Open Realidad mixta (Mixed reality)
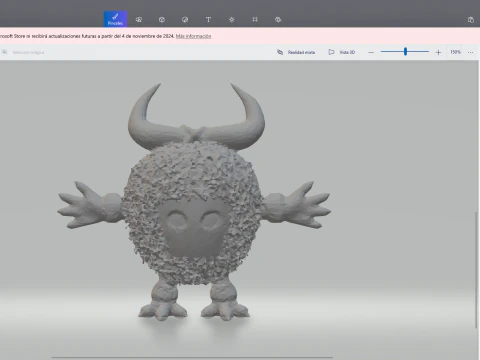Viewport: 480px width, 360px height. click(296, 52)
